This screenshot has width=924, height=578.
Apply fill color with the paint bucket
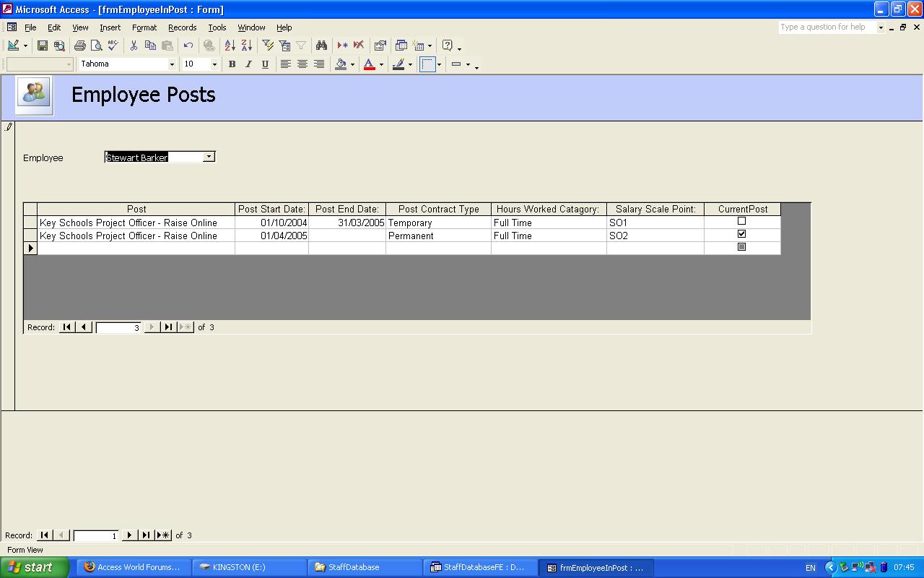341,64
